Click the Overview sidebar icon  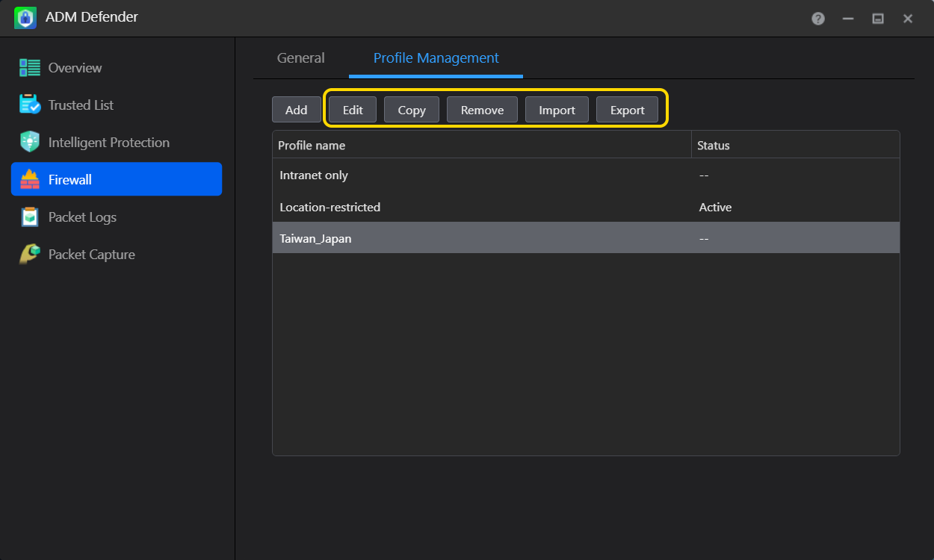click(30, 68)
